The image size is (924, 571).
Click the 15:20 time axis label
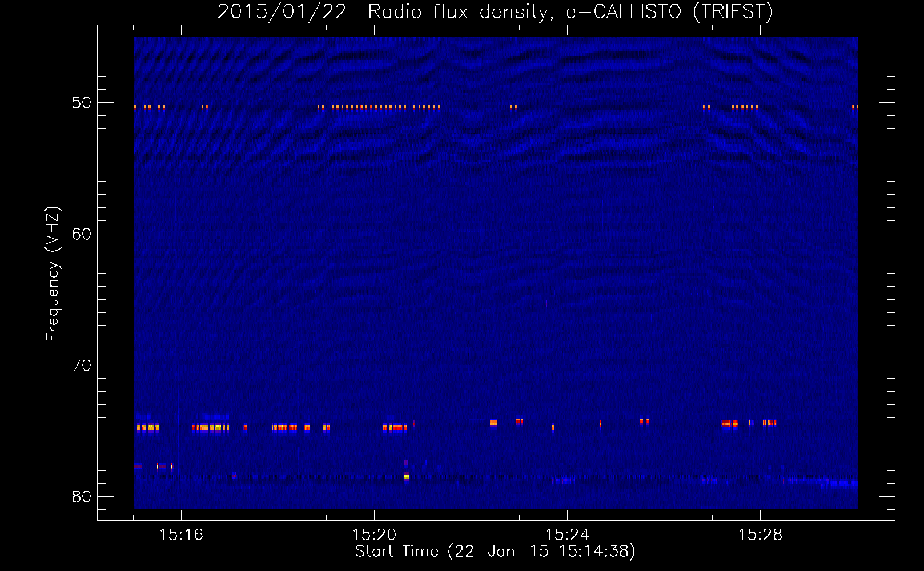(374, 534)
